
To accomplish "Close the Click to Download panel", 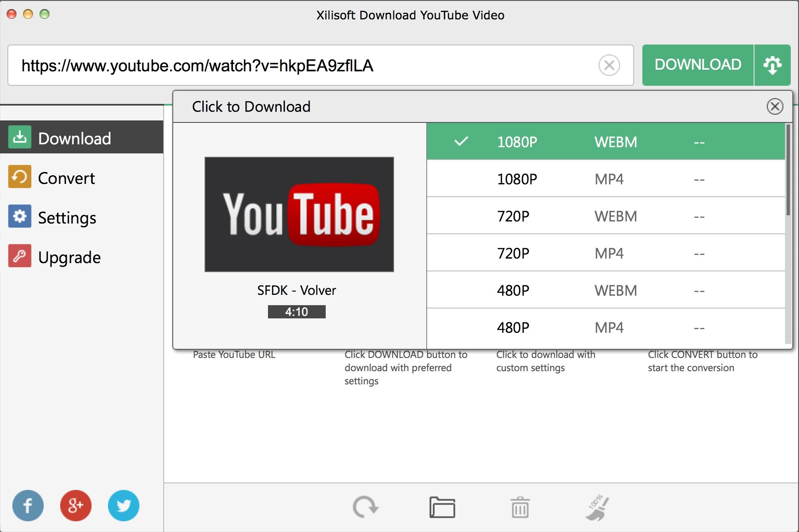I will tap(775, 107).
